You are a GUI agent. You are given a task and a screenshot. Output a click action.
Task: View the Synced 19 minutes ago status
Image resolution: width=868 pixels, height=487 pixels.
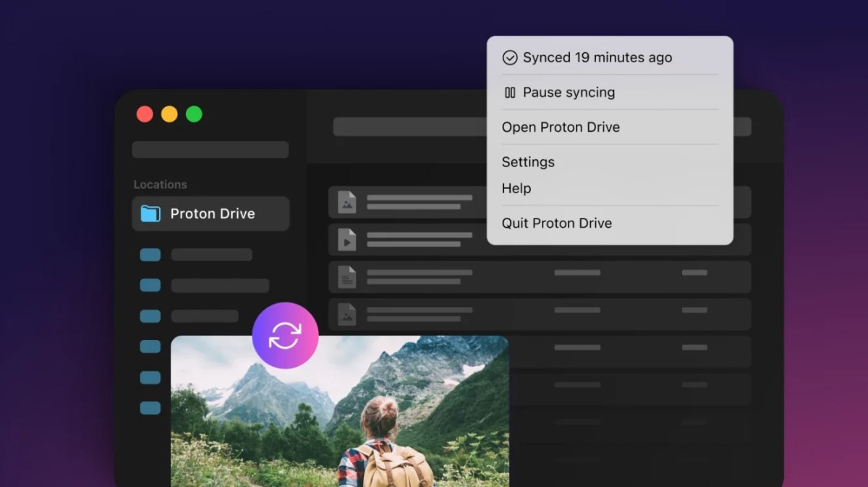pos(597,58)
